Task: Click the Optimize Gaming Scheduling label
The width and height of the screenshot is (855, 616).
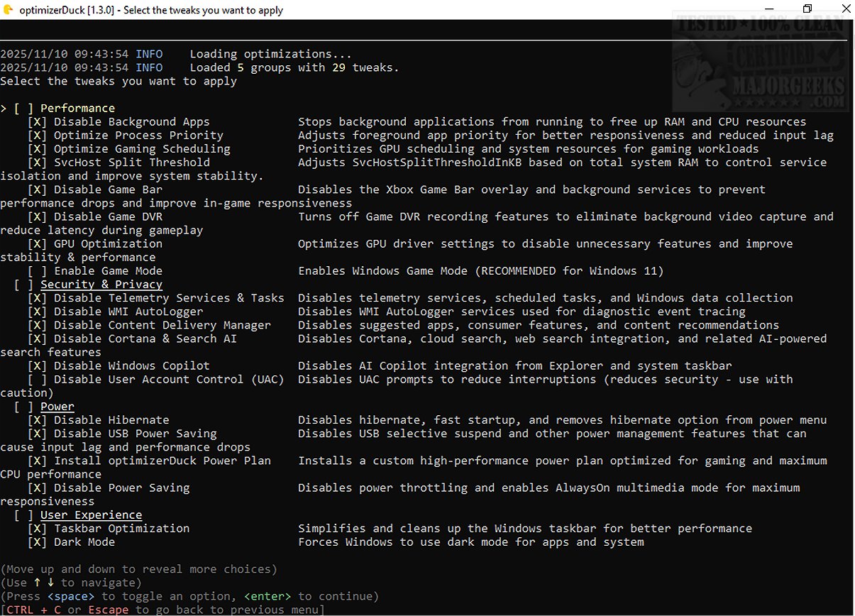Action: [142, 149]
